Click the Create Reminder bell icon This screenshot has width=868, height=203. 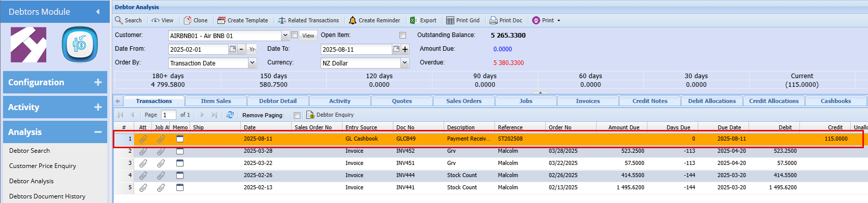[353, 20]
